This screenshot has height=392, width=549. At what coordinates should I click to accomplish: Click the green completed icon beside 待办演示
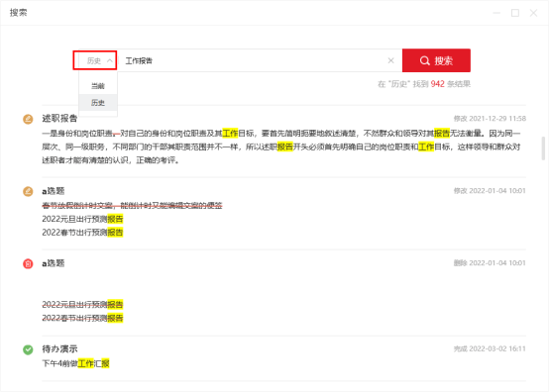pos(28,349)
